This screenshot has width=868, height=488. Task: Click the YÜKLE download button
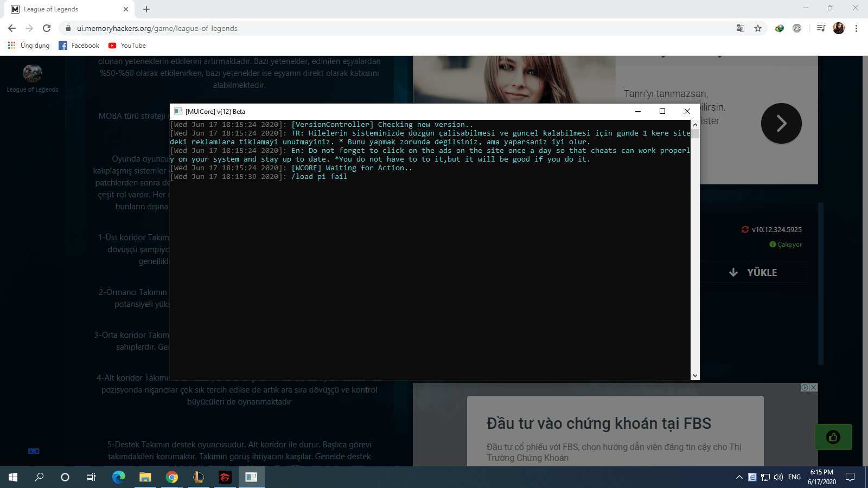click(752, 272)
